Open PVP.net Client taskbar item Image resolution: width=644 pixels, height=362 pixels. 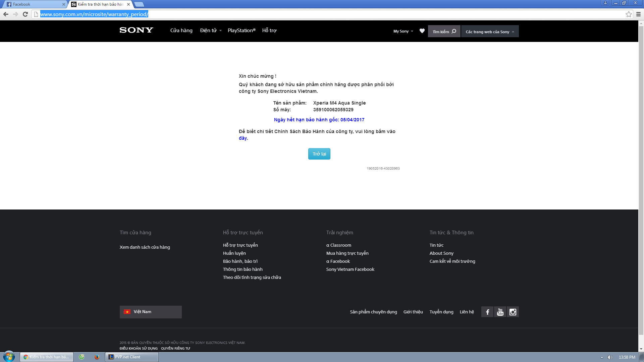click(x=132, y=357)
